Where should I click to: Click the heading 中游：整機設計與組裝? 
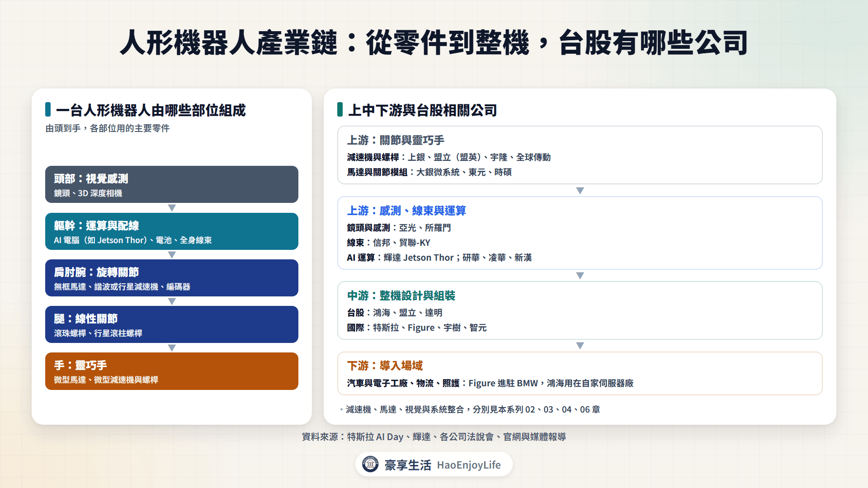(401, 296)
